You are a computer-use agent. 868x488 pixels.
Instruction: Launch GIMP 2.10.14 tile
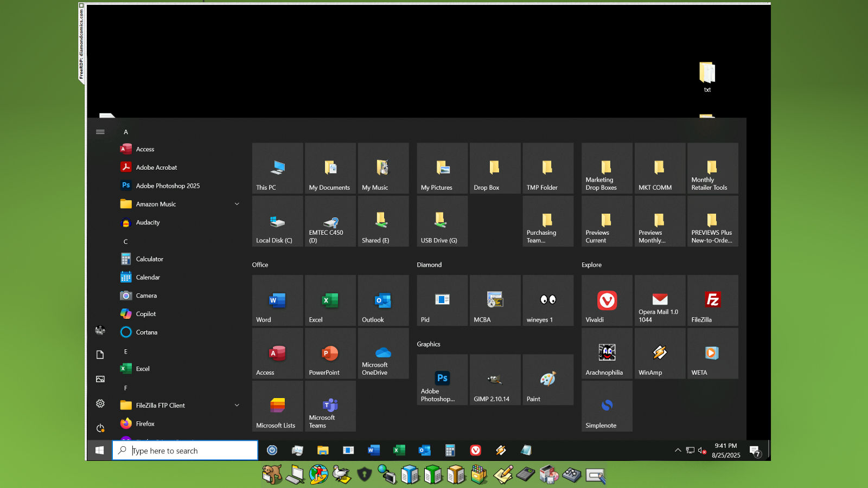tap(495, 380)
